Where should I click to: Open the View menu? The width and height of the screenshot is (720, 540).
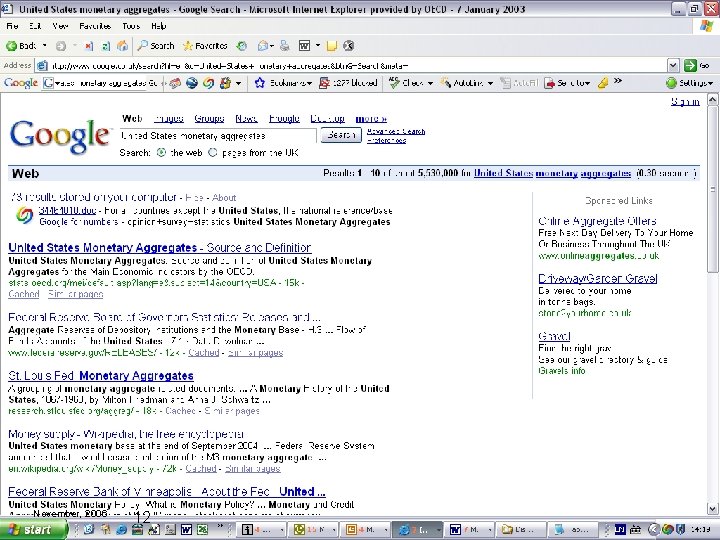[x=60, y=26]
